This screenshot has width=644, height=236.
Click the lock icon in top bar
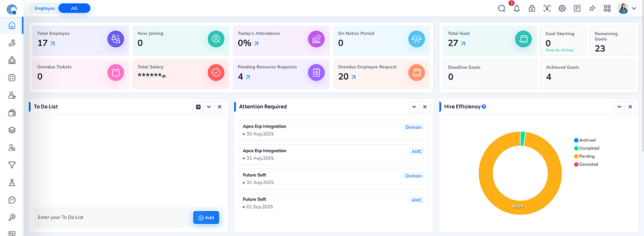pyautogui.click(x=532, y=9)
